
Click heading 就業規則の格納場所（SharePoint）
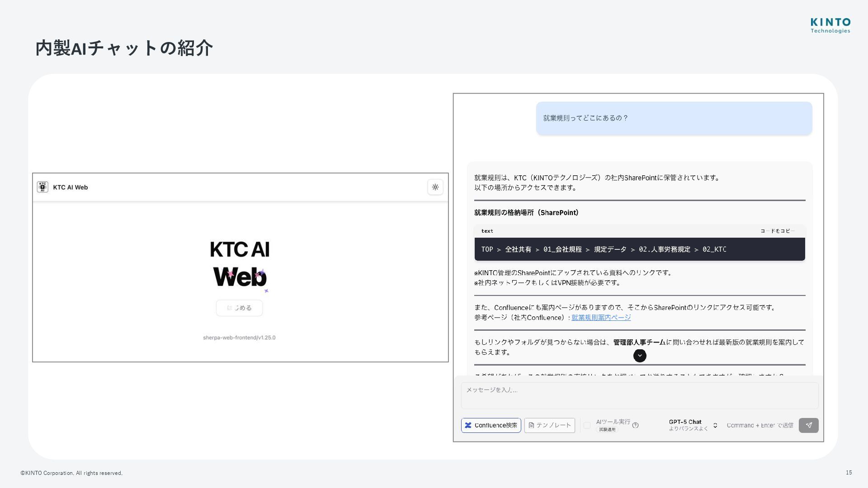tap(526, 213)
